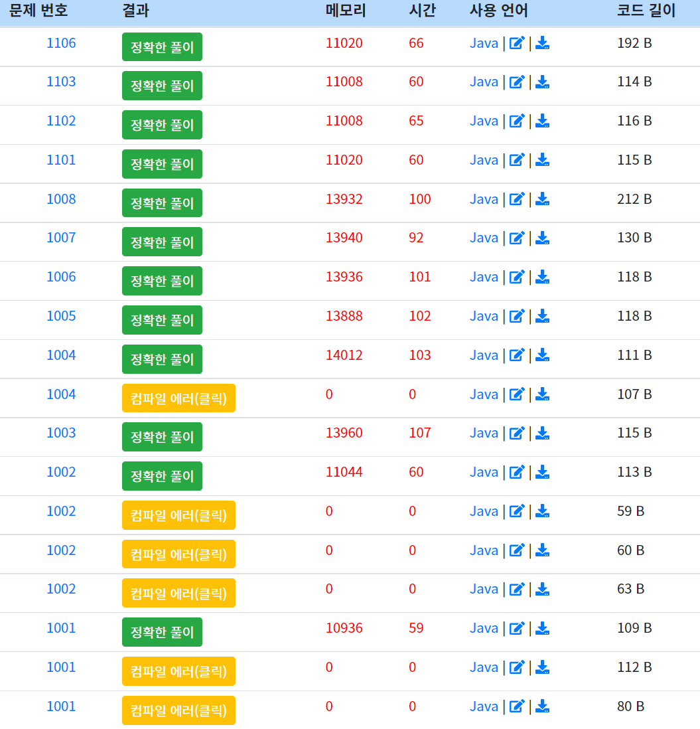This screenshot has height=729, width=700.
Task: Download the code of problem 1102
Action: (542, 121)
